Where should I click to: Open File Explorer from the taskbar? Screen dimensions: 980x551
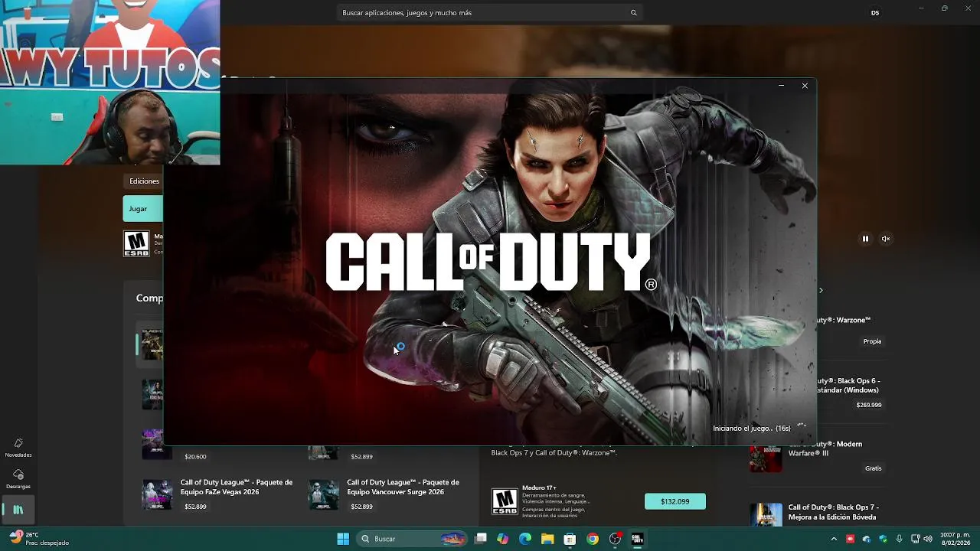click(547, 539)
